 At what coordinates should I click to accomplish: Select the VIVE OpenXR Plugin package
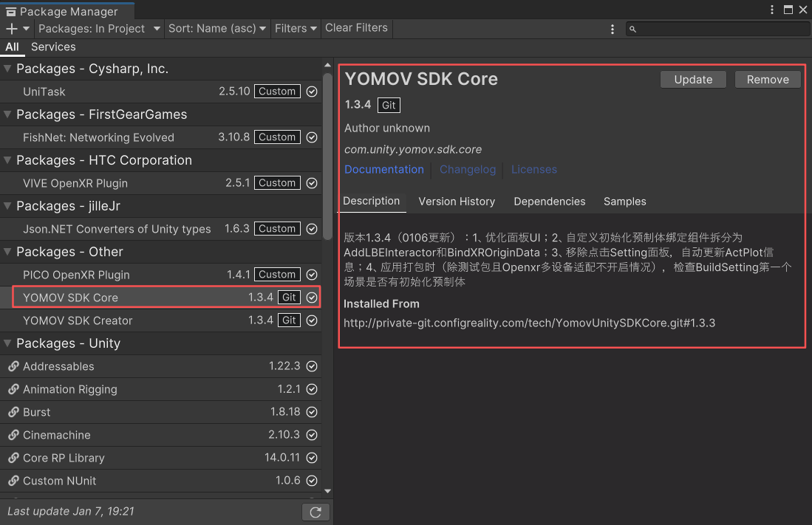160,183
